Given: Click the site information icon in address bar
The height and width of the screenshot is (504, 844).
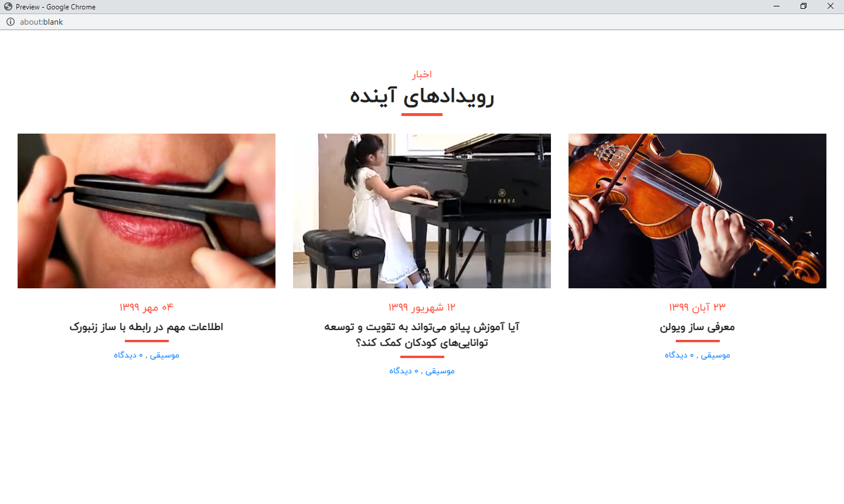Looking at the screenshot, I should [x=10, y=22].
